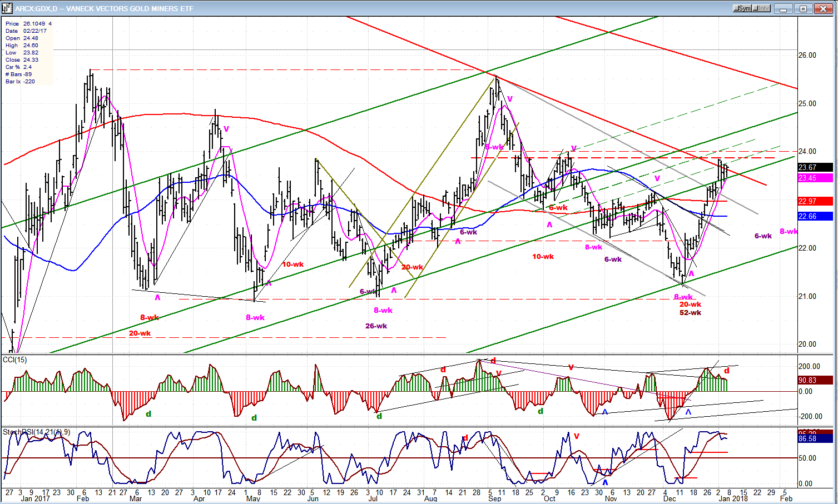Select the magenta 23.45 price label
The width and height of the screenshot is (838, 504).
pyautogui.click(x=815, y=178)
